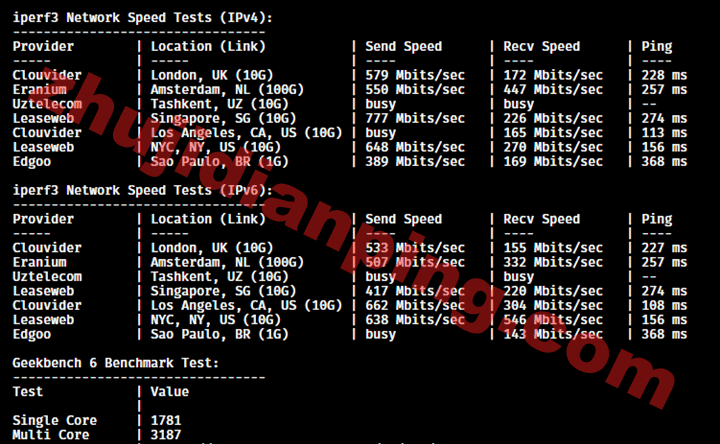Select the "777 Mbits/sec" send speed value
The width and height of the screenshot is (720, 444).
tap(415, 118)
